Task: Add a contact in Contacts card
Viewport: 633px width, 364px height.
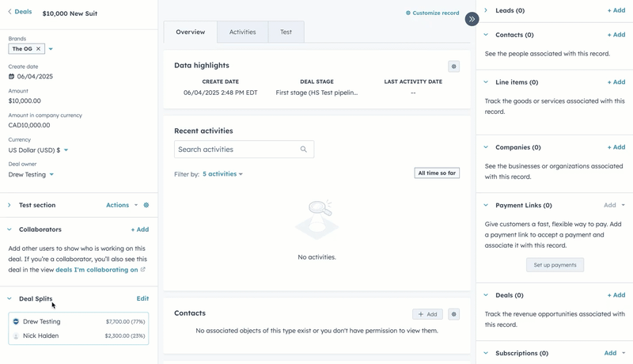Action: coord(427,314)
